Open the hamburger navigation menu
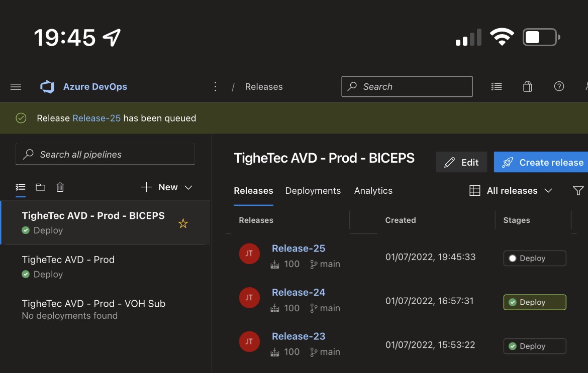 (16, 87)
